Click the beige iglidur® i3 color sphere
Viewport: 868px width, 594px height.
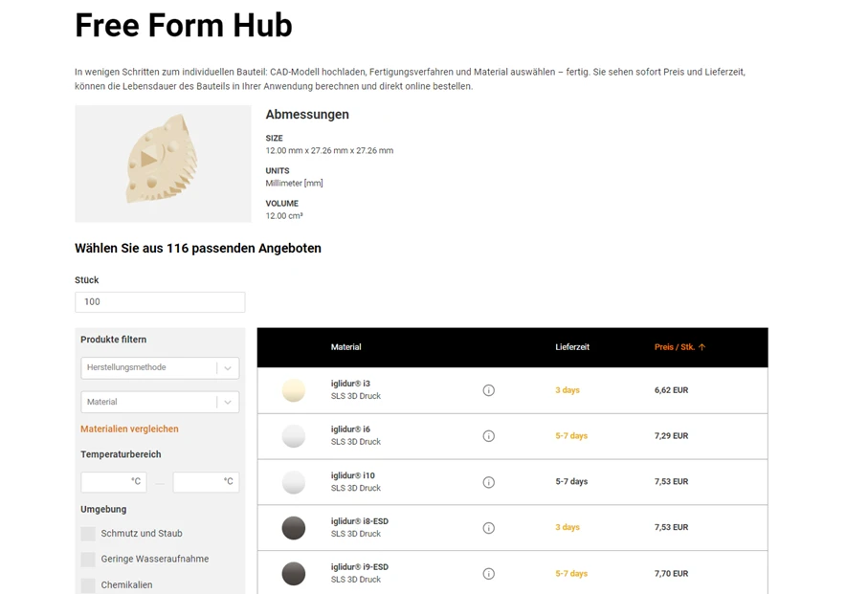point(293,390)
